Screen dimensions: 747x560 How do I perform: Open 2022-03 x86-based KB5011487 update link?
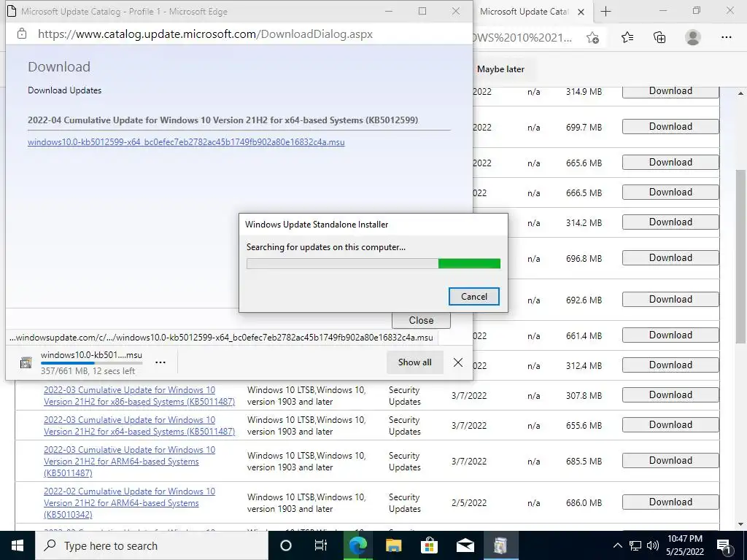click(139, 396)
